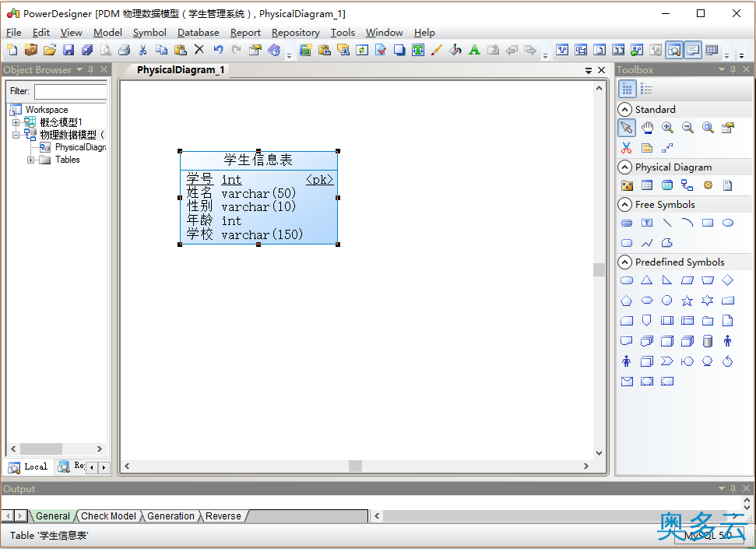Screen dimensions: 756x549
Task: Select the Zoom In tool in the Toolbox
Action: [667, 128]
